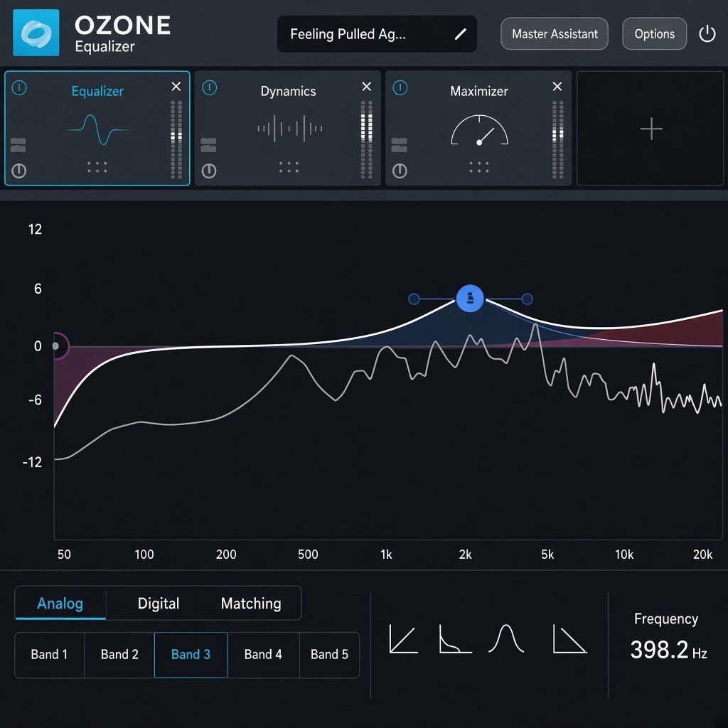Toggle info icon on Maximizer module
The height and width of the screenshot is (728, 728).
(x=400, y=87)
